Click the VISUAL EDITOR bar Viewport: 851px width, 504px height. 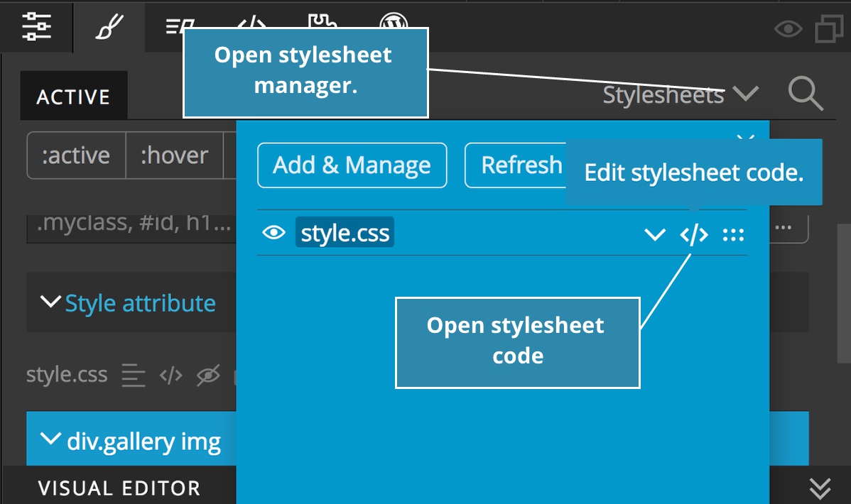tap(119, 488)
